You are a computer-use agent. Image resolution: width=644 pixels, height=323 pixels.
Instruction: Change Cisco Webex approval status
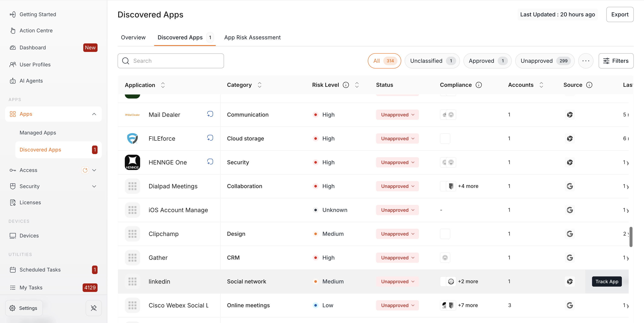pos(398,305)
